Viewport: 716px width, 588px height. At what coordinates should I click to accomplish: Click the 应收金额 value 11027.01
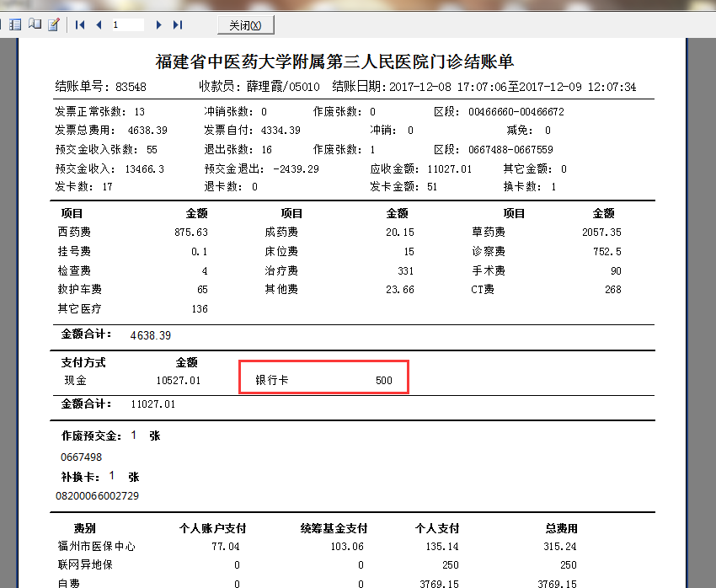(449, 169)
